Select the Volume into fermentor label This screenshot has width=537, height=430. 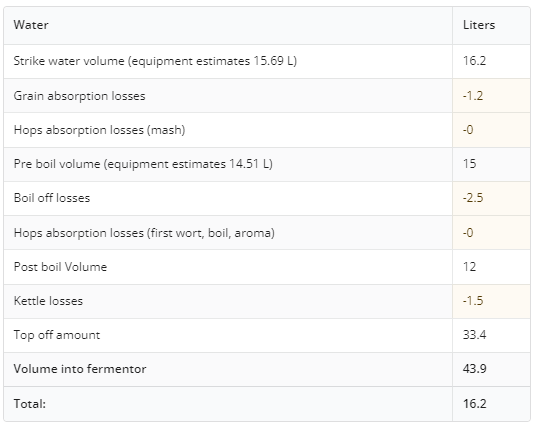coord(80,369)
